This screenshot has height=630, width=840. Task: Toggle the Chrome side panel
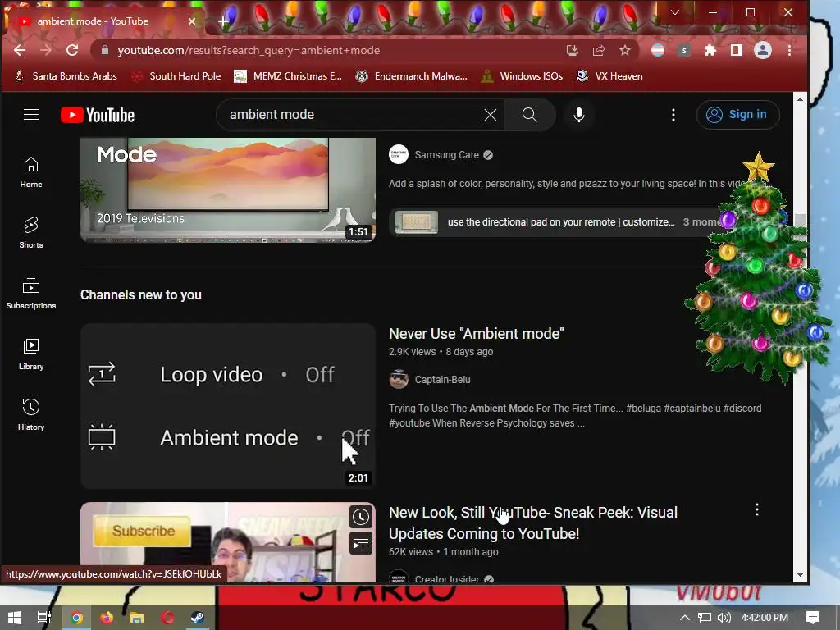737,50
